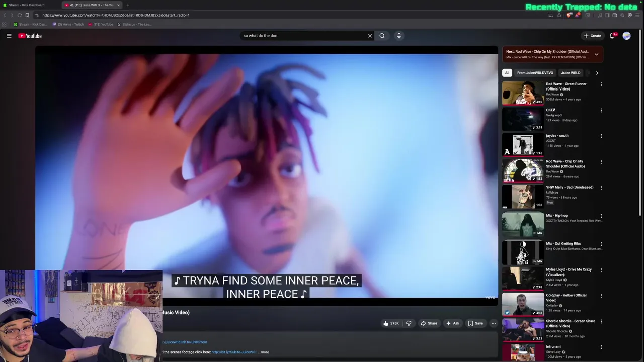Click the Create button
Screen dimensions: 644x362
[592, 36]
